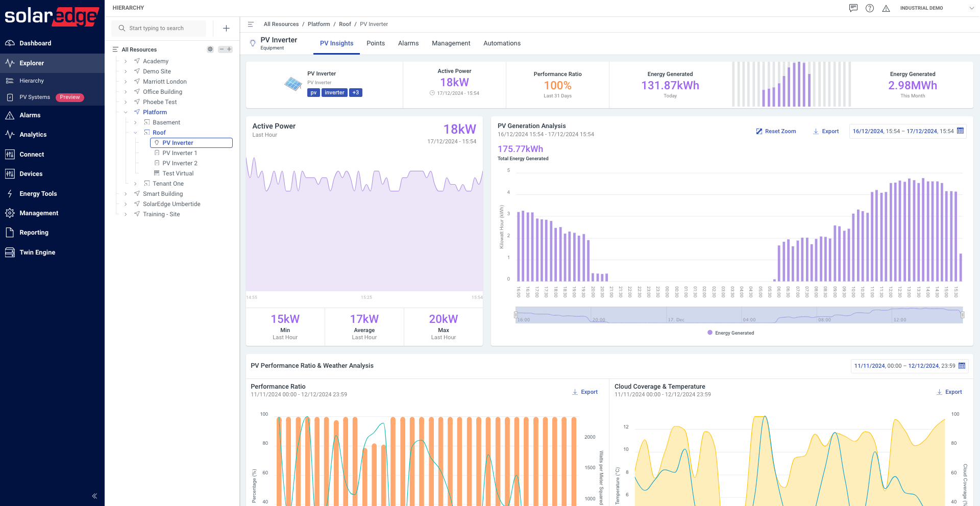Viewport: 980px width, 506px height.
Task: Select Hierarchy under Explorer
Action: click(x=52, y=81)
